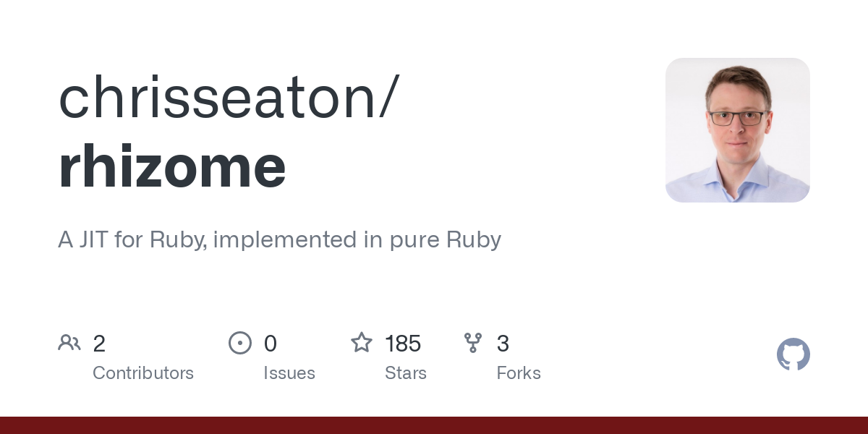This screenshot has height=434, width=868.
Task: Click the GitHub Octocat logo
Action: (793, 354)
